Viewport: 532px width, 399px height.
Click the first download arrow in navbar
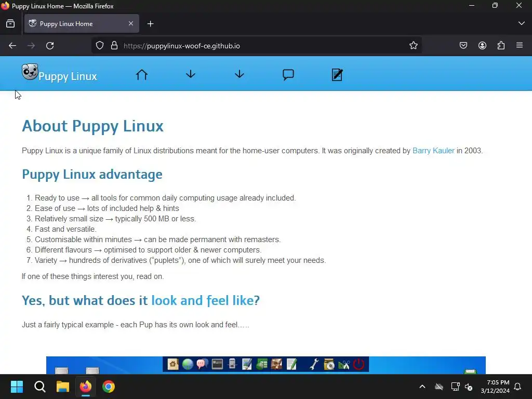191,74
